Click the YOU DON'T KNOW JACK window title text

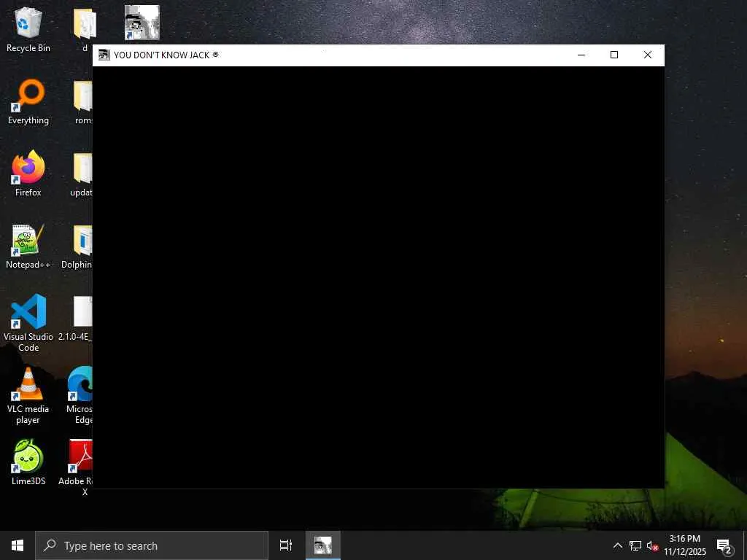pyautogui.click(x=166, y=55)
